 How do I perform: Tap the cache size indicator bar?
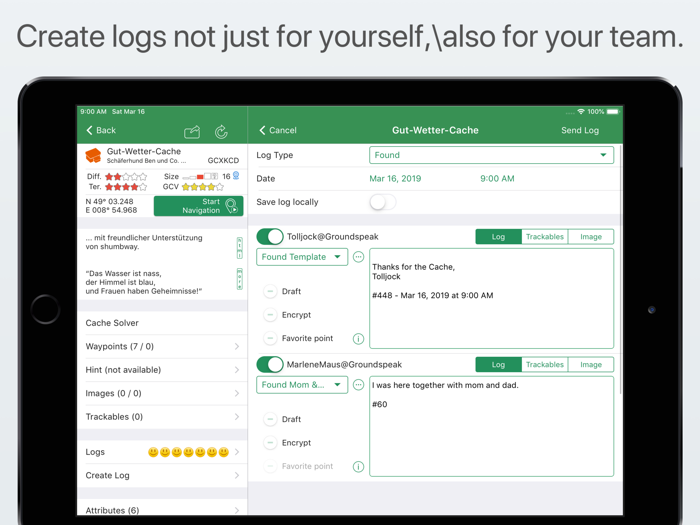click(200, 177)
